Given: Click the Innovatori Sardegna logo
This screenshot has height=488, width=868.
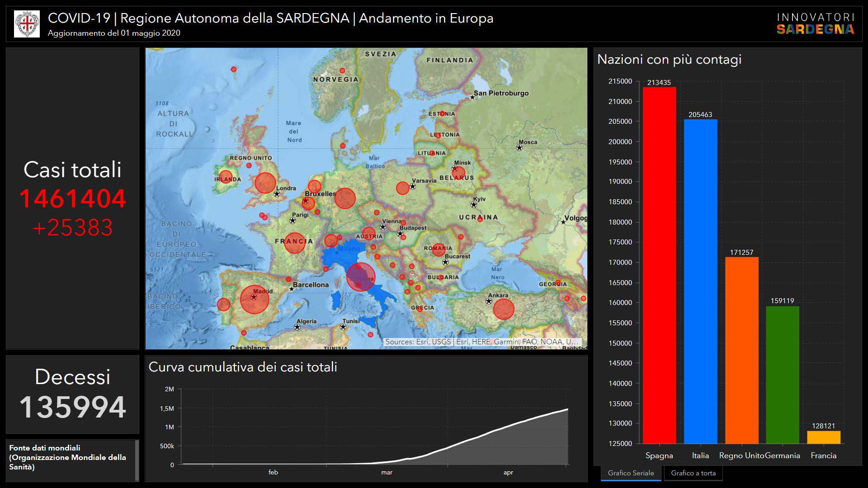Looking at the screenshot, I should click(x=815, y=24).
